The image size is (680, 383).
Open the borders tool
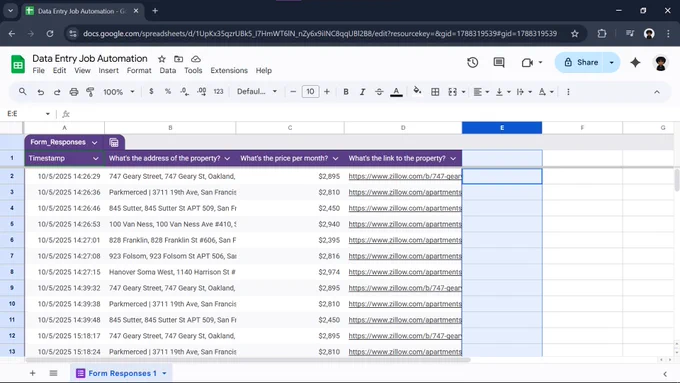[x=435, y=92]
